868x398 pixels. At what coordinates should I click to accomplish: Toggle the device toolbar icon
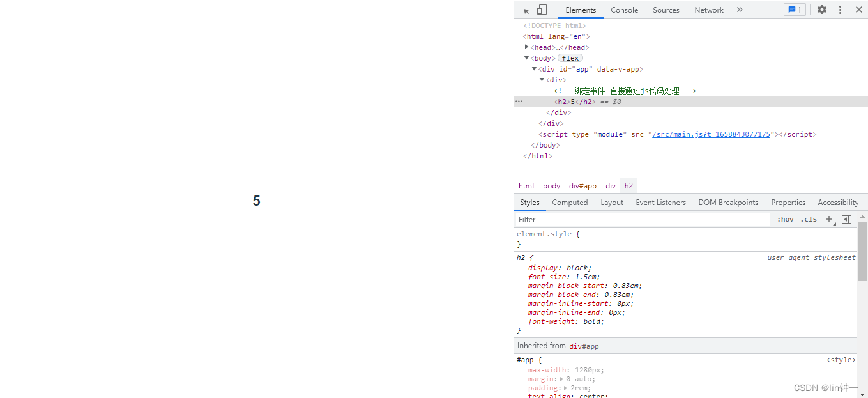[x=542, y=10]
